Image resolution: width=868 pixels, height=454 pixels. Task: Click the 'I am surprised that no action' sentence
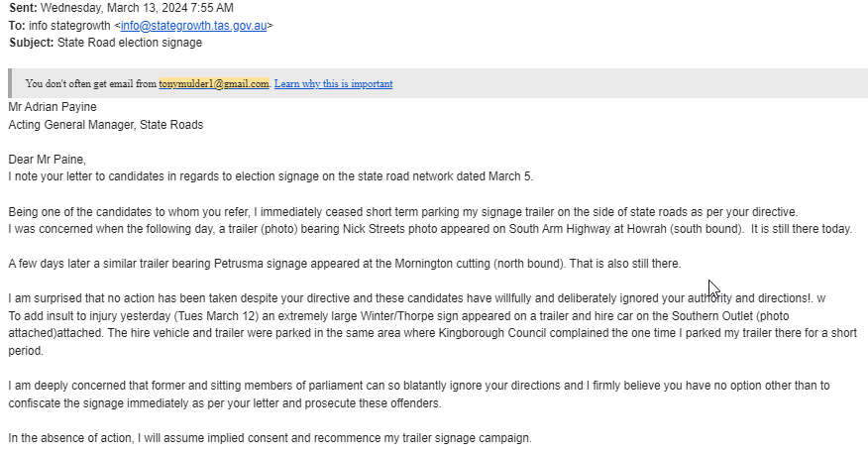click(x=417, y=298)
